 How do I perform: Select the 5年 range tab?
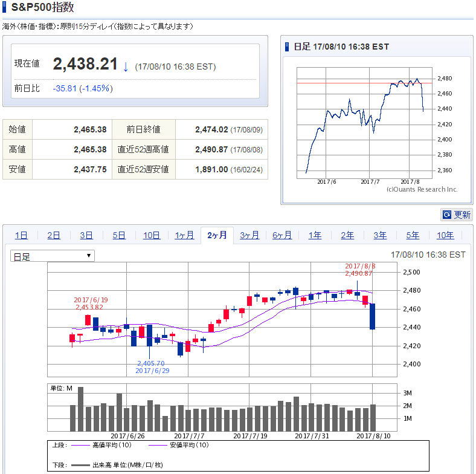tap(413, 235)
